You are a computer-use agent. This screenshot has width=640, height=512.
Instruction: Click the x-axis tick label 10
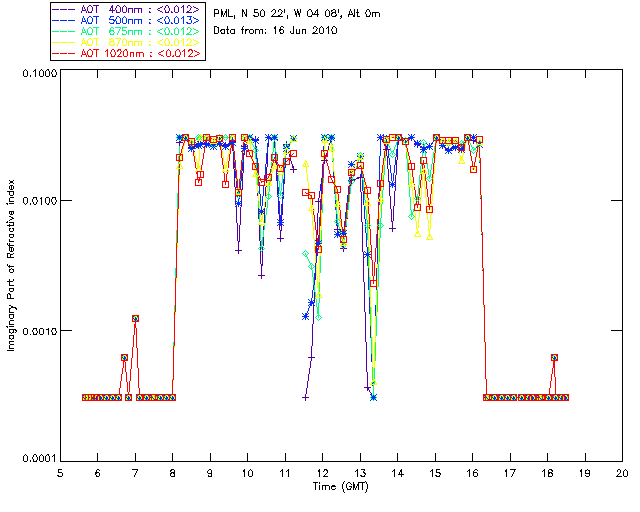248,473
